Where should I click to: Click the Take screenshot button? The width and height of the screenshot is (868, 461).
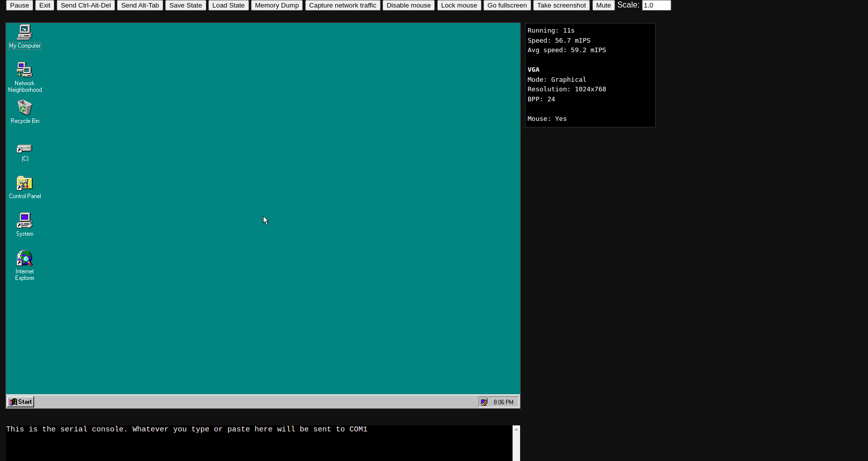point(561,6)
